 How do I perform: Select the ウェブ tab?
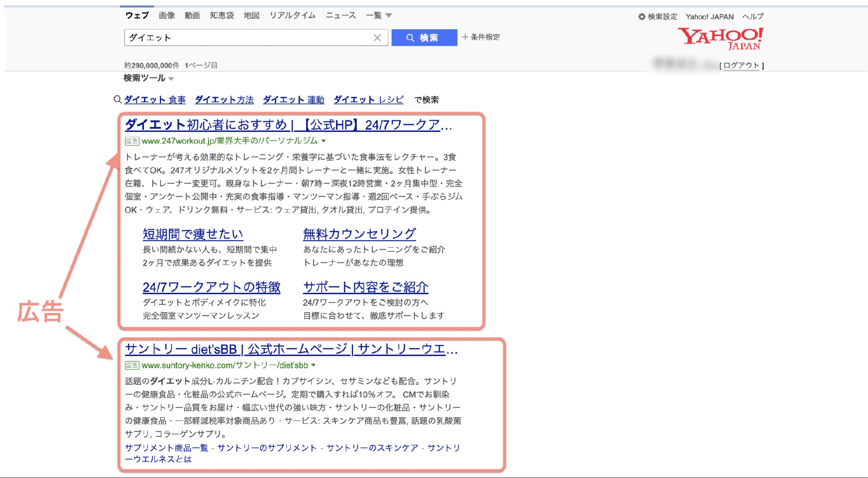(137, 16)
